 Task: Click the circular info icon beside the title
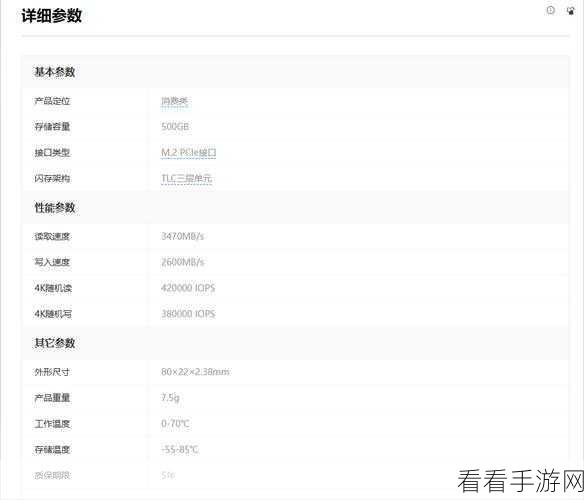[550, 10]
